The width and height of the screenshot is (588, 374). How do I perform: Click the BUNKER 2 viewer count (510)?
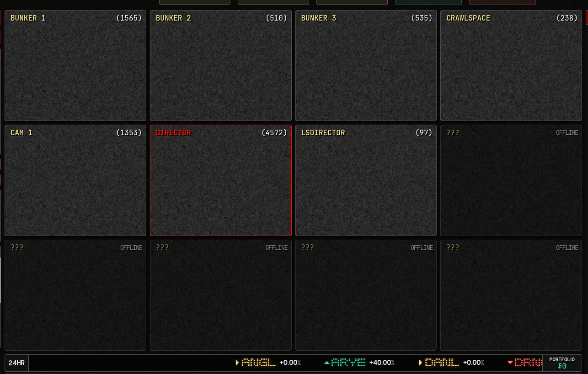pyautogui.click(x=276, y=18)
